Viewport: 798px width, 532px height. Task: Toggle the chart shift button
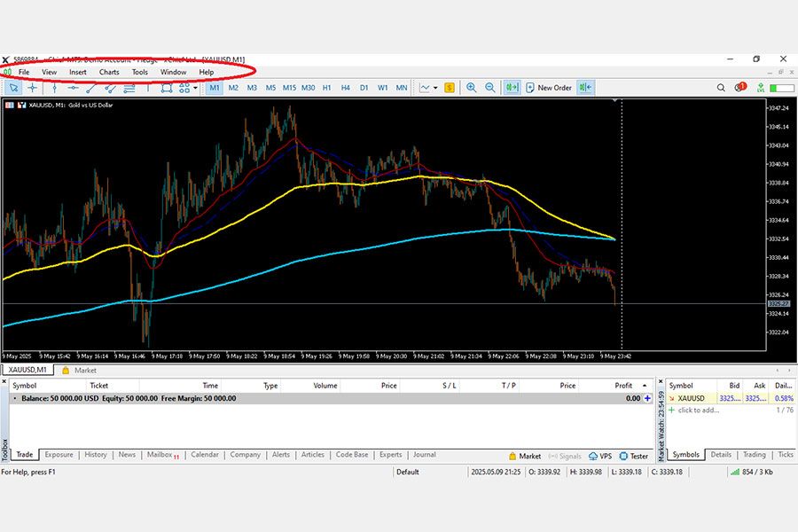(586, 88)
